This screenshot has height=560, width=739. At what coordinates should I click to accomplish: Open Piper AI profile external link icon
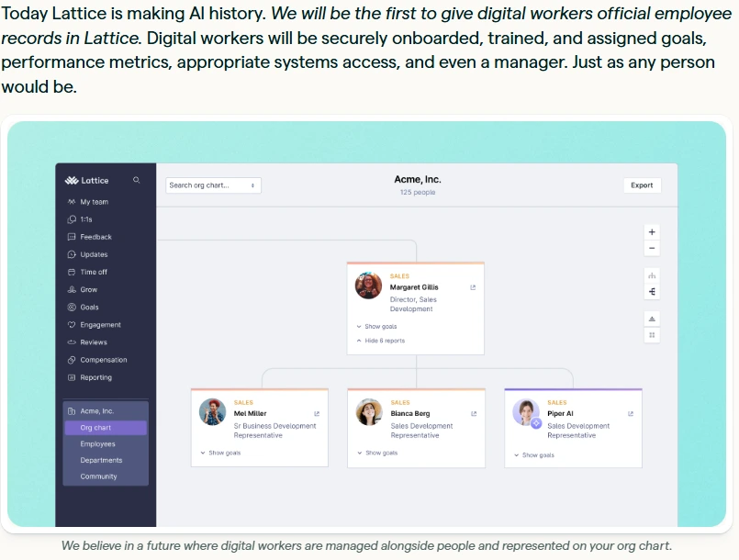click(x=631, y=414)
